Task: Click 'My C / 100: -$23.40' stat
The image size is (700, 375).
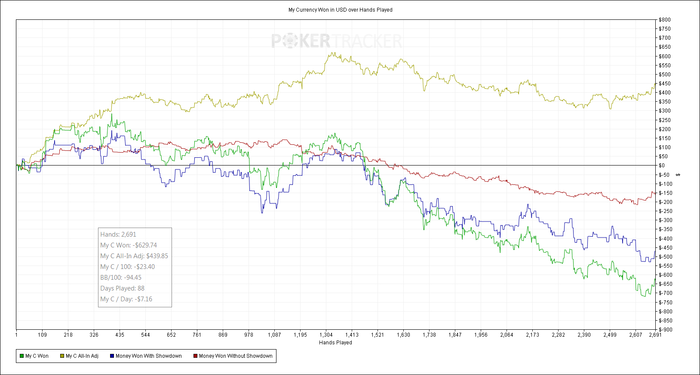Action: tap(128, 267)
